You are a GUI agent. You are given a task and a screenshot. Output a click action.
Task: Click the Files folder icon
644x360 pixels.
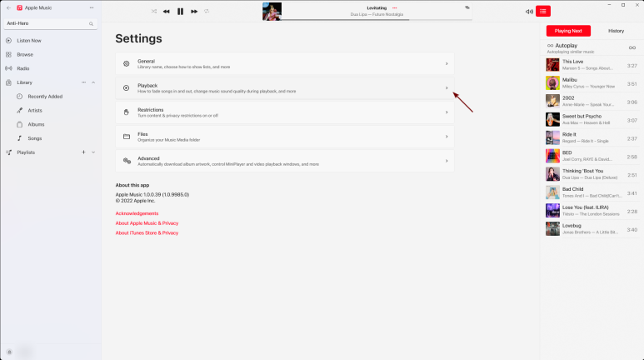pos(127,137)
